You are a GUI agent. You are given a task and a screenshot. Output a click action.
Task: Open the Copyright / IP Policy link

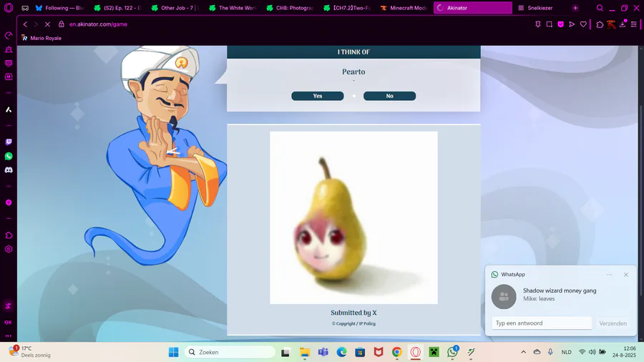point(353,323)
